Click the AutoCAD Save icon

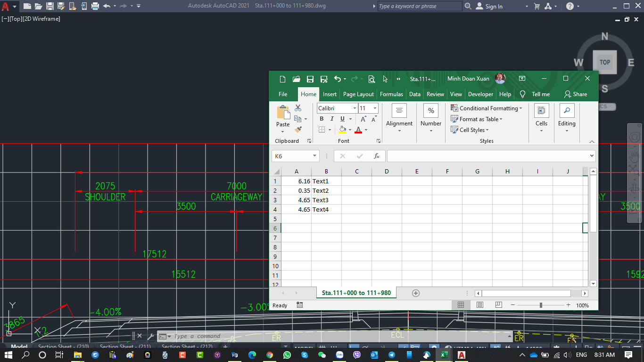(49, 6)
